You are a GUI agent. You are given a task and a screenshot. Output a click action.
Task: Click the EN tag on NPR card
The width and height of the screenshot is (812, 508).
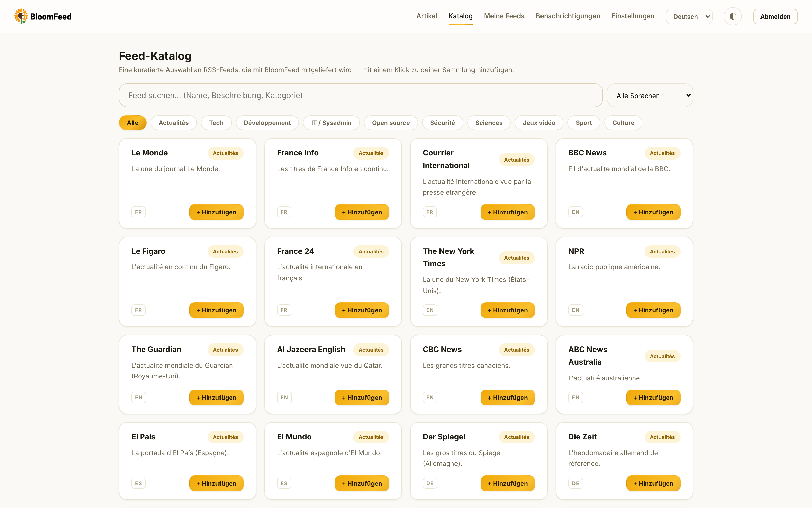(x=576, y=310)
